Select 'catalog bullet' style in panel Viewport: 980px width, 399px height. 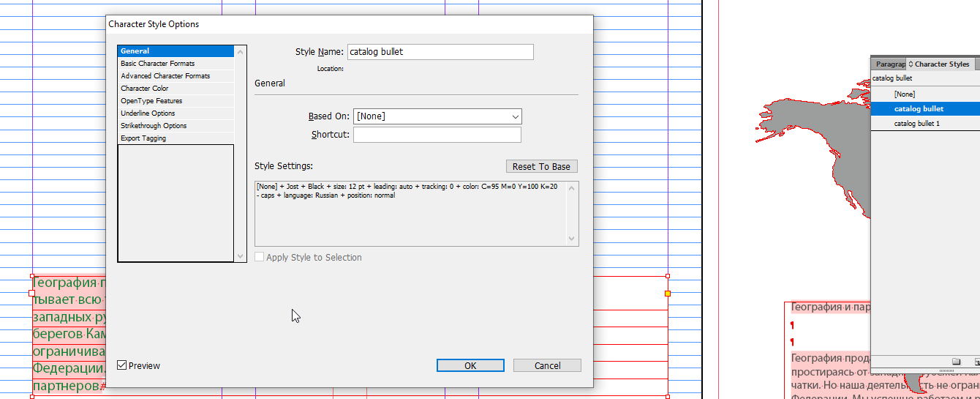coord(925,109)
